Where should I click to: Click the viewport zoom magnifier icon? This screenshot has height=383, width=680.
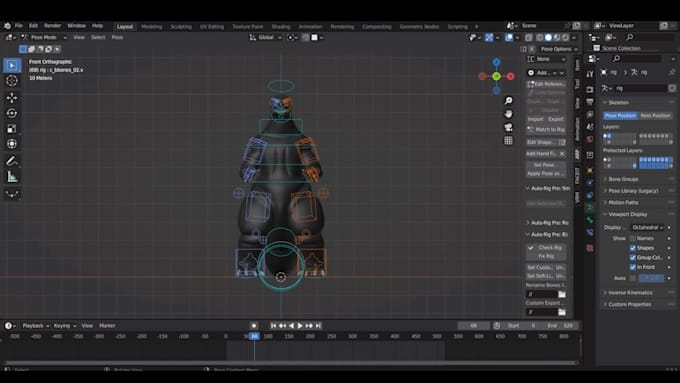pos(508,101)
